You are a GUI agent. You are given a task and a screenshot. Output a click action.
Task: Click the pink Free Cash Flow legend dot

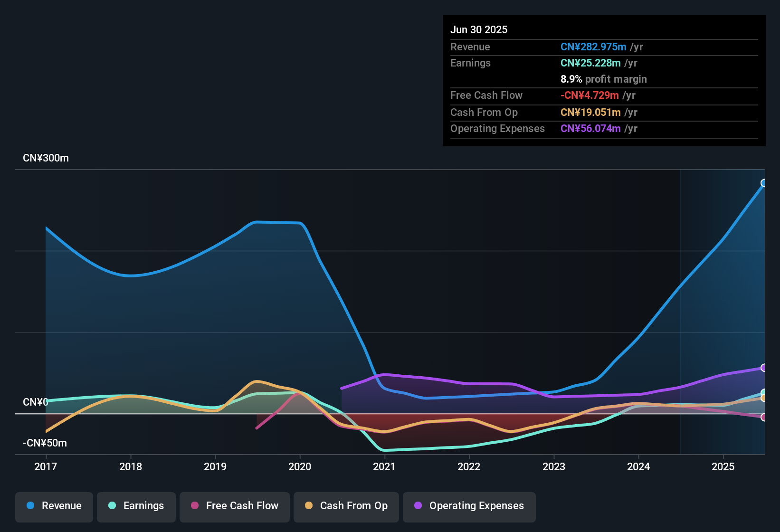(x=194, y=506)
